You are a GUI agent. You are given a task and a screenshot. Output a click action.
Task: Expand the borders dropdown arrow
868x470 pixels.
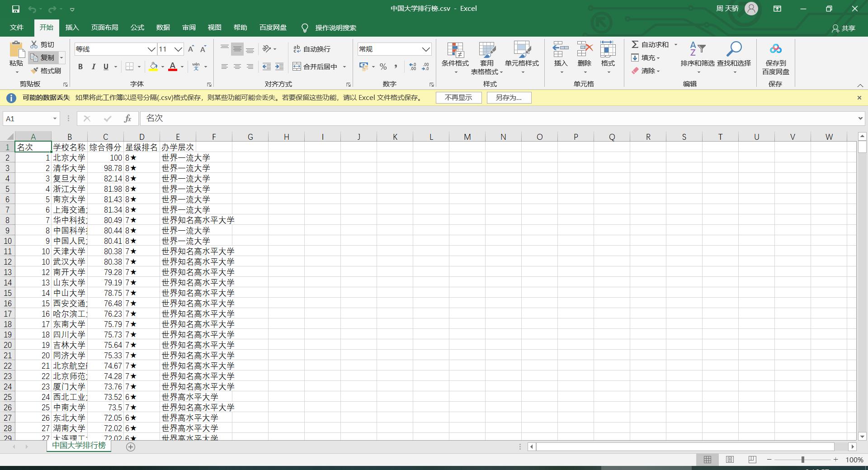click(x=139, y=66)
